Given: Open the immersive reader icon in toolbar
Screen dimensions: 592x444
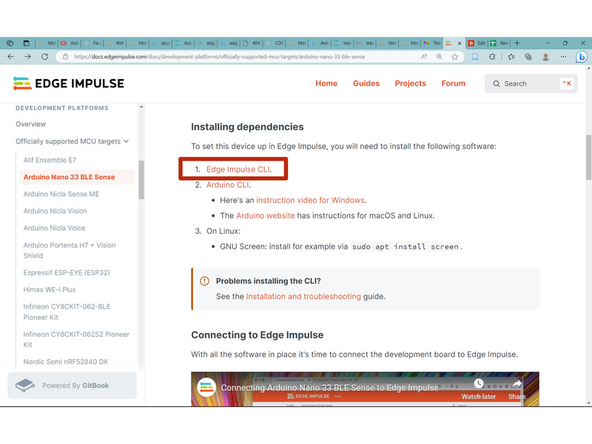Looking at the screenshot, I should (475, 57).
